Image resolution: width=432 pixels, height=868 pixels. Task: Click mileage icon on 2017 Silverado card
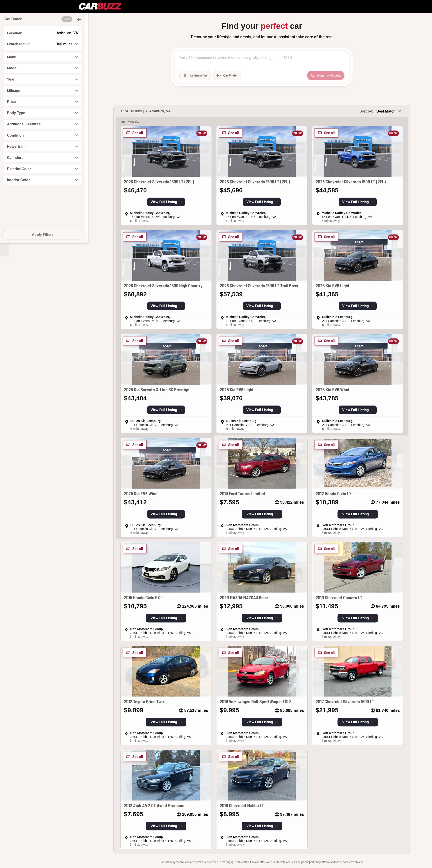[x=373, y=710]
